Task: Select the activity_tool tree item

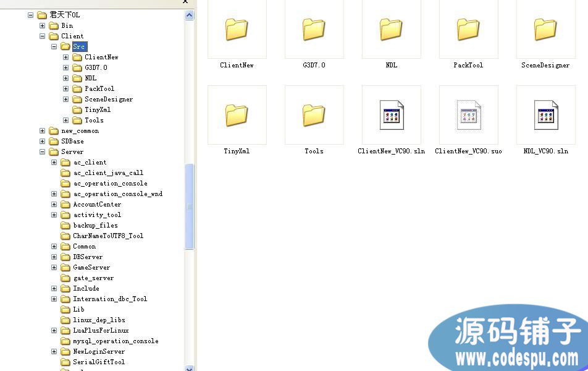Action: (x=97, y=215)
